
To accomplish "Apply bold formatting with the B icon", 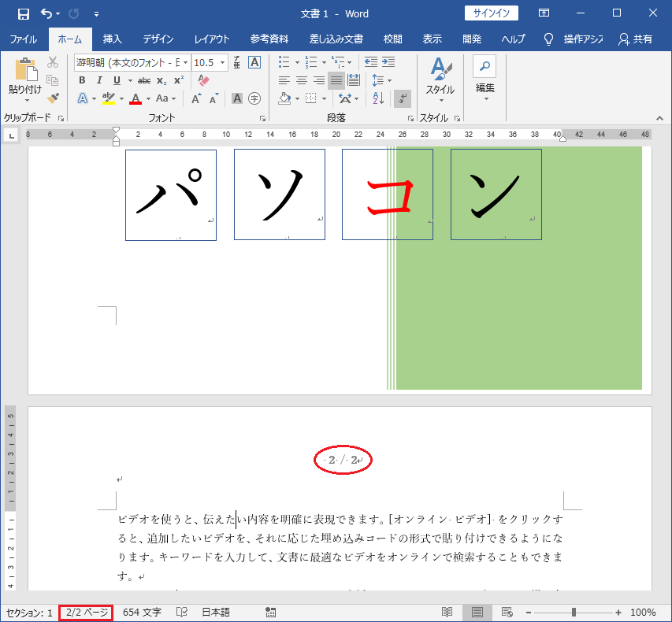I will 81,80.
